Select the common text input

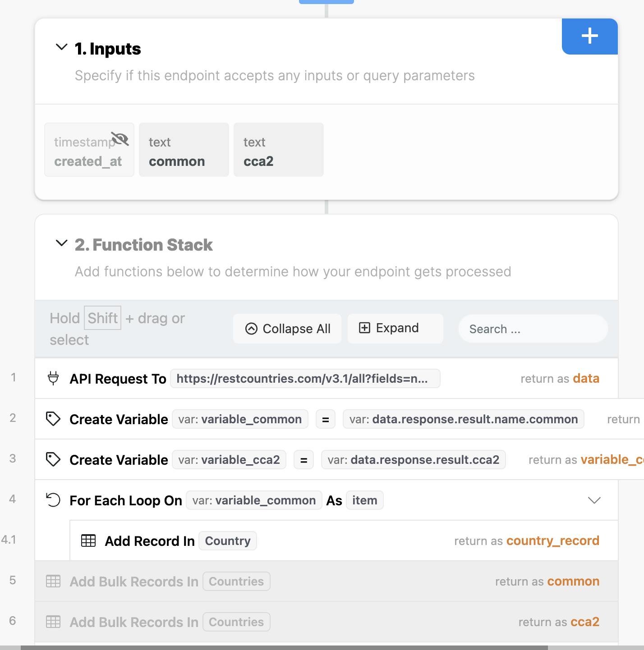(184, 150)
